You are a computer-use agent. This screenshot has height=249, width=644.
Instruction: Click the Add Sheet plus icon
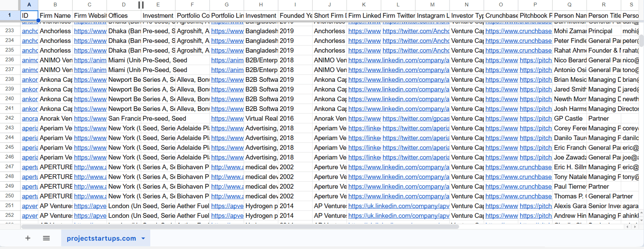[28, 238]
